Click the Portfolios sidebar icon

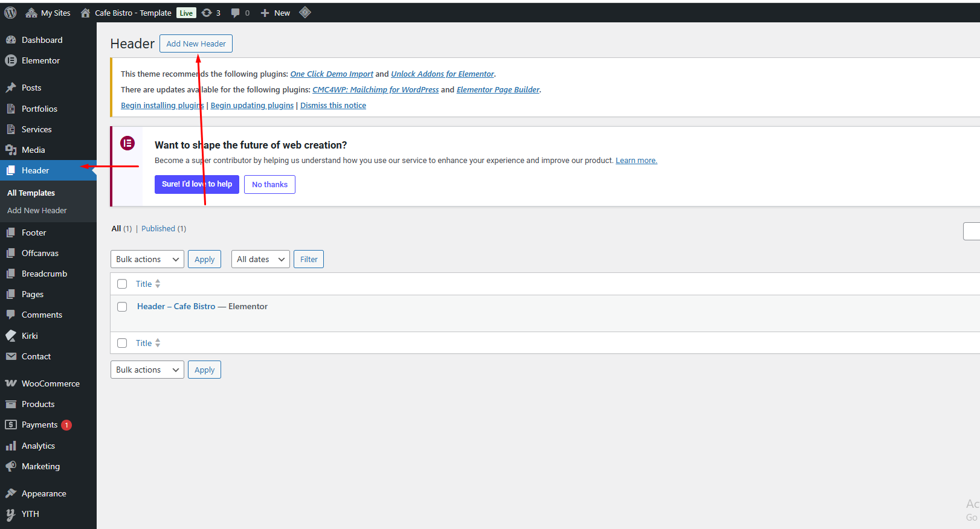[11, 109]
